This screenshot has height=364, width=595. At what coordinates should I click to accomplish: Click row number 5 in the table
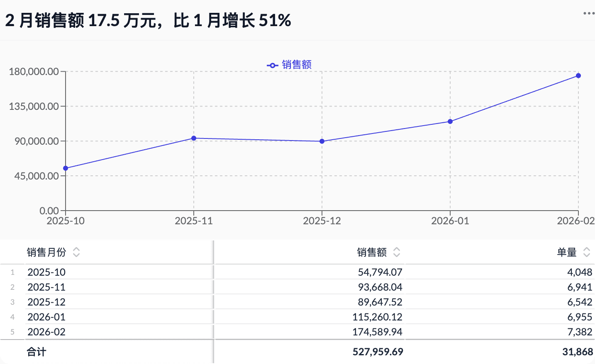[x=12, y=332]
